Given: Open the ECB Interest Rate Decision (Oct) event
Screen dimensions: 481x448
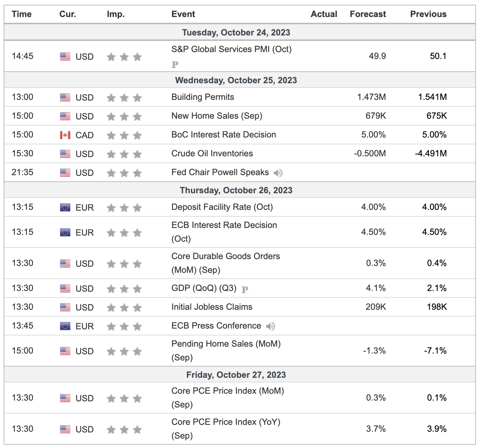Looking at the screenshot, I should point(224,232).
